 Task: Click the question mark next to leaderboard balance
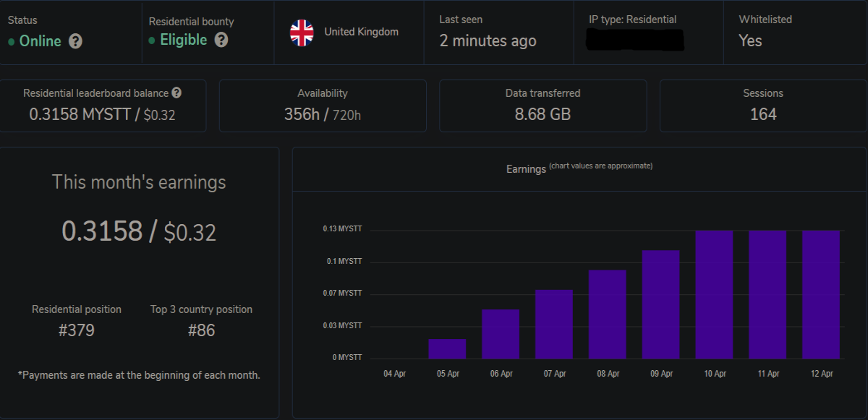pos(176,93)
